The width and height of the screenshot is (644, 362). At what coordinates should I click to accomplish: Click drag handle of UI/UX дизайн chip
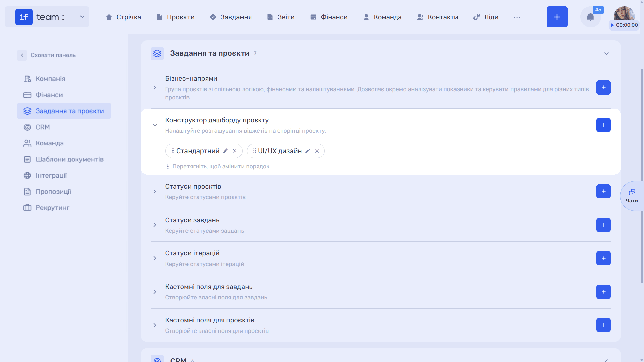tap(254, 151)
